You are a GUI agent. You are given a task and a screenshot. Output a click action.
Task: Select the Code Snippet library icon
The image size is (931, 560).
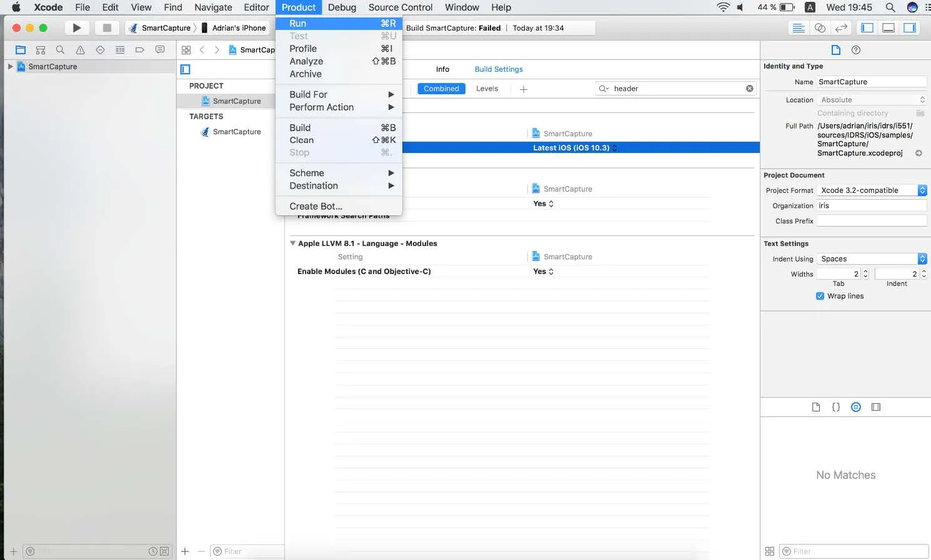coord(836,407)
